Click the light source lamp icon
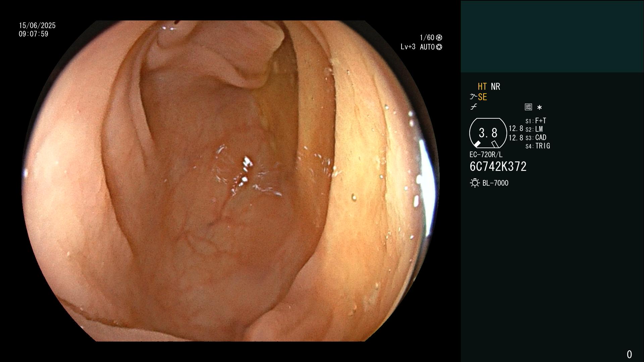Screen dimensions: 644x362 (x=475, y=183)
